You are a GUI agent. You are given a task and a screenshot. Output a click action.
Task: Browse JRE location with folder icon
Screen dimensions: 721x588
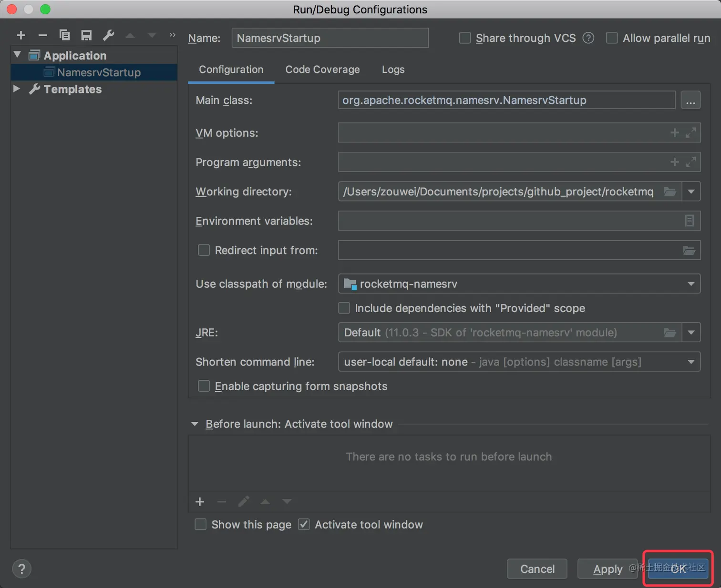670,333
